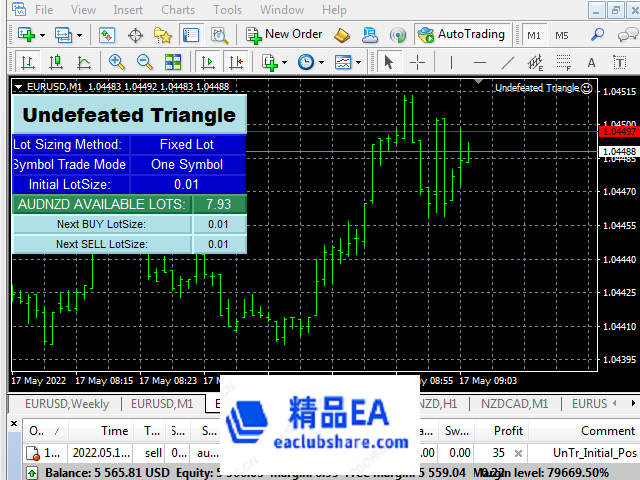Screen dimensions: 640x480
Task: Close the Terminal panel with the X
Action: [14, 423]
